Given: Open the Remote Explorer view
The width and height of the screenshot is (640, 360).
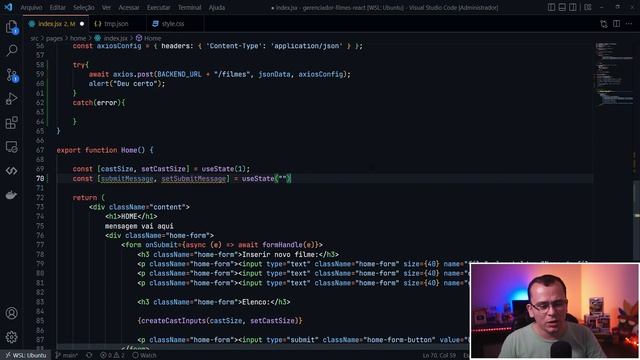Looking at the screenshot, I should (11, 147).
